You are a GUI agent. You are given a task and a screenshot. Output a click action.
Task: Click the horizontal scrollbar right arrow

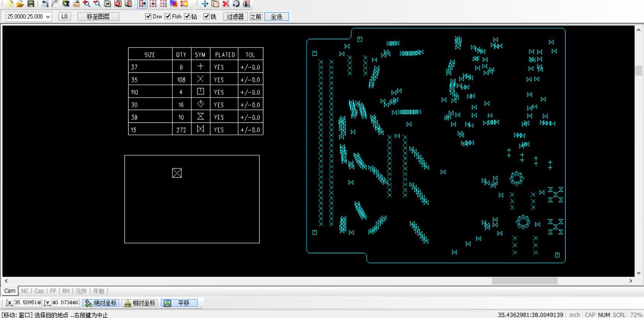coord(630,281)
